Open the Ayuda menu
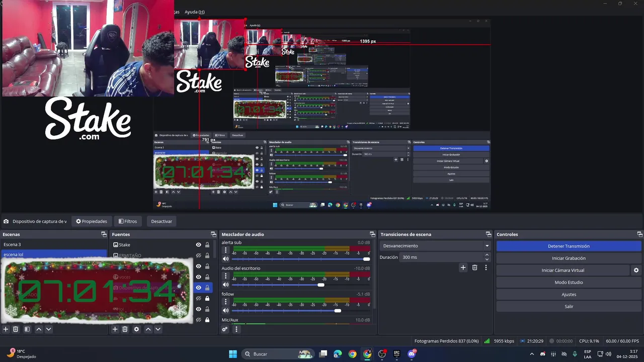Screen dimensions: 644x362 click(194, 12)
